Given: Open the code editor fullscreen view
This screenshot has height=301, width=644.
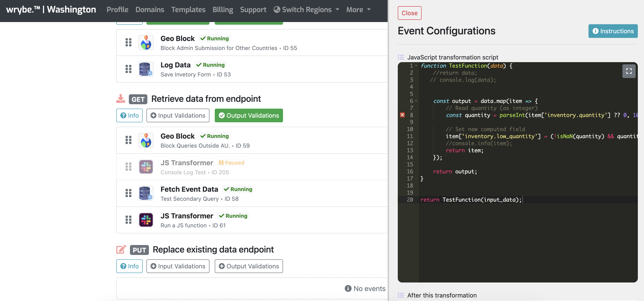Looking at the screenshot, I should point(629,71).
